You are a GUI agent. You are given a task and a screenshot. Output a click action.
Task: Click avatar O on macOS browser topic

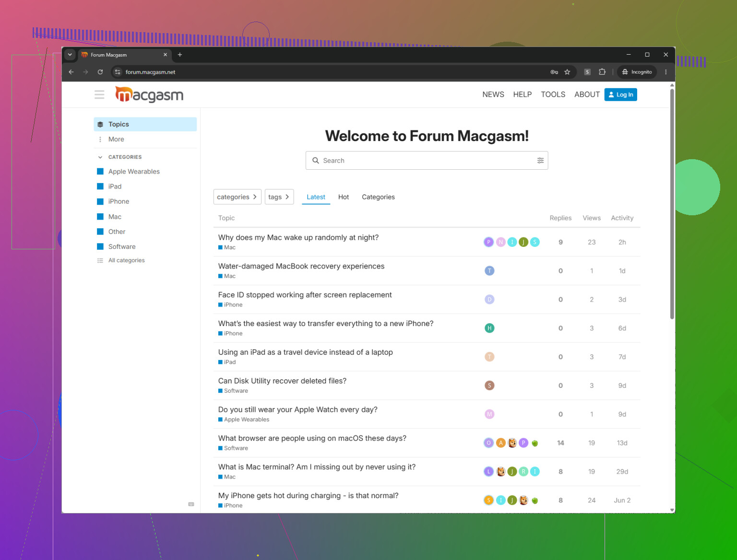pyautogui.click(x=488, y=443)
